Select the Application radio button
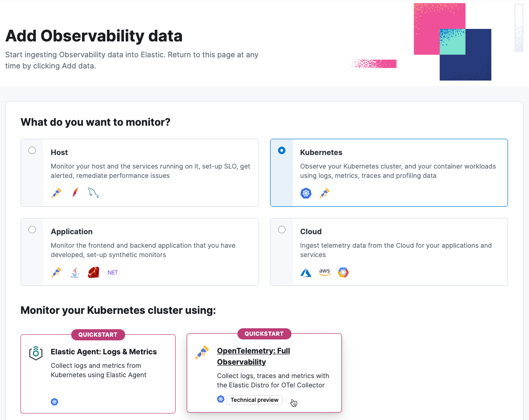The height and width of the screenshot is (420, 529). [32, 230]
